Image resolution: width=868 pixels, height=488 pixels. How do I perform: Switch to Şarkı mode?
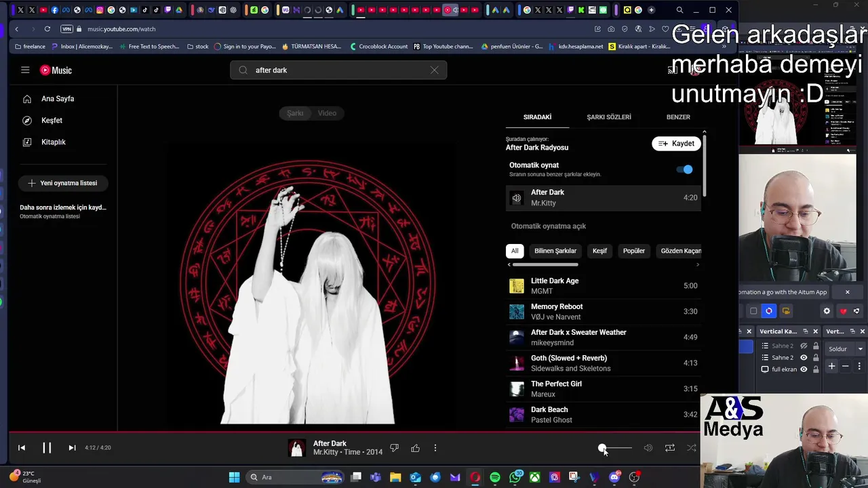[295, 113]
